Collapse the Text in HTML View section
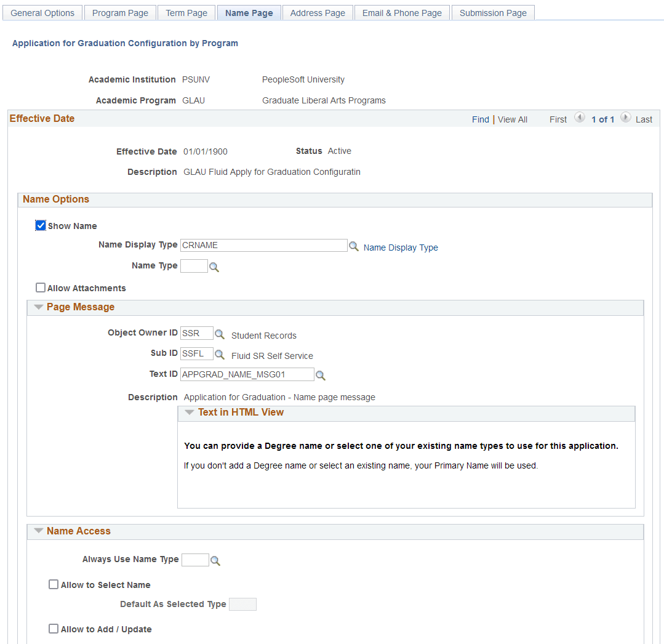The width and height of the screenshot is (664, 644). [x=190, y=413]
